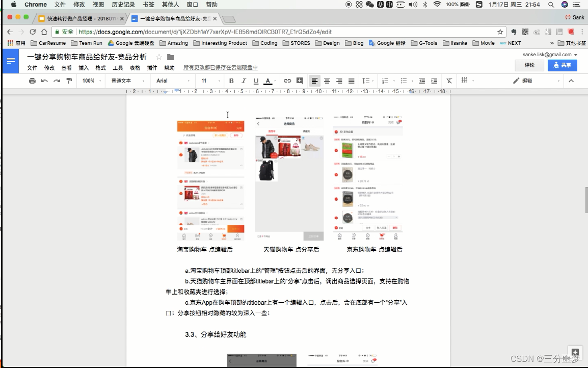Open the 插入 menu in Docs

[x=84, y=68]
